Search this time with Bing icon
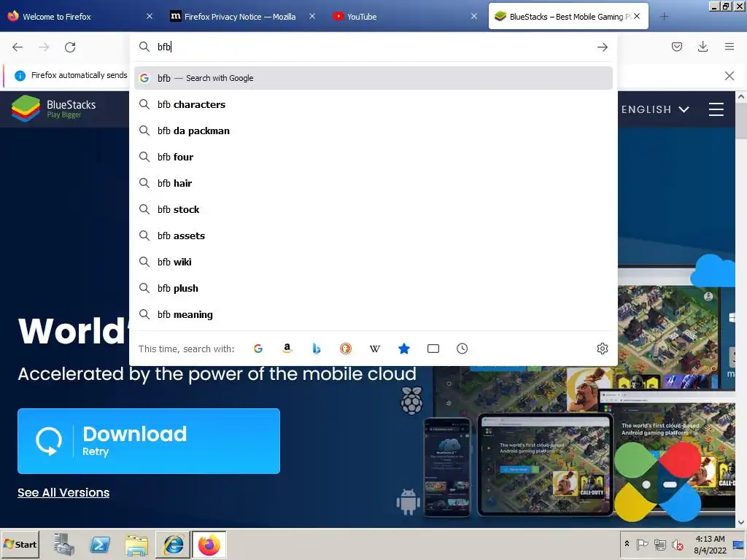This screenshot has width=747, height=560. point(317,349)
